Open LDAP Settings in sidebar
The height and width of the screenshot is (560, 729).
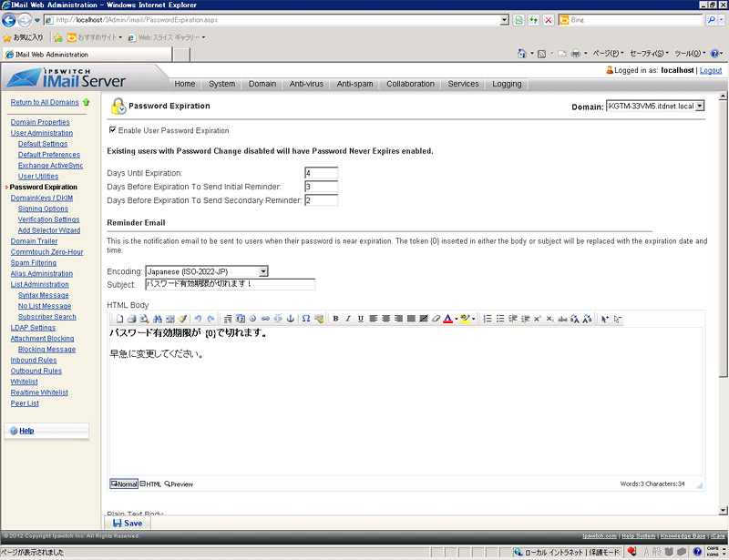click(33, 328)
